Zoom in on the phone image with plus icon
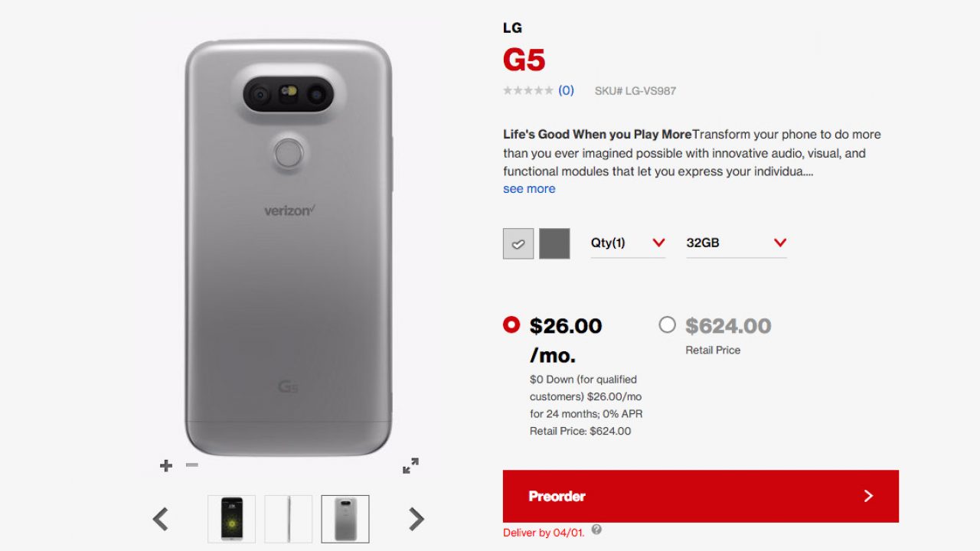 pyautogui.click(x=166, y=465)
